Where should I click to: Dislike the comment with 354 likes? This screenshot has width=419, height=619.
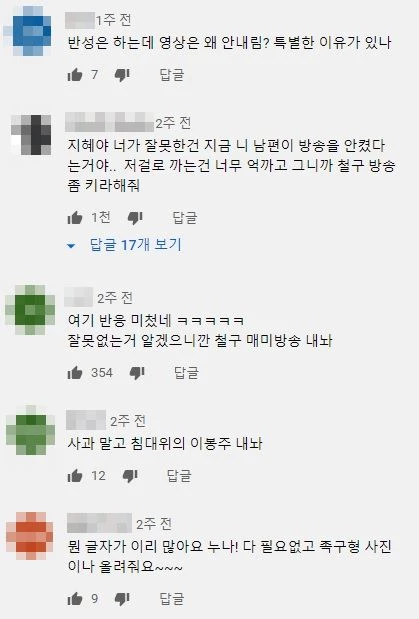tap(137, 373)
